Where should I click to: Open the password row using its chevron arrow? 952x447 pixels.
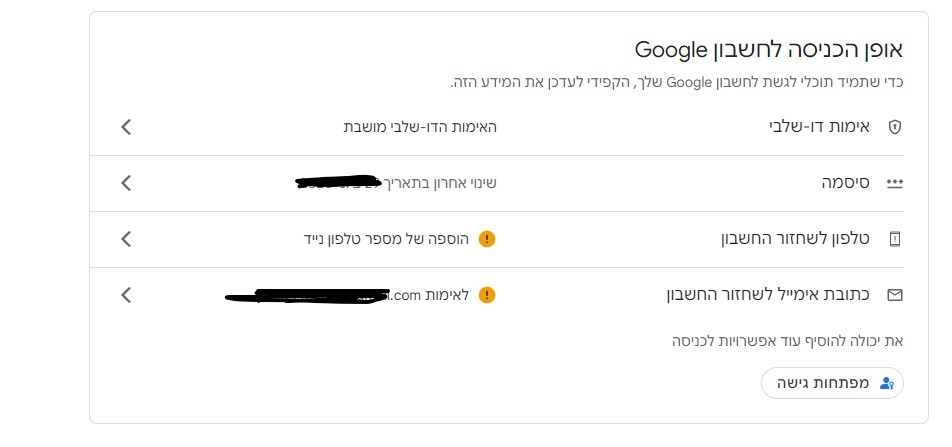tap(126, 183)
